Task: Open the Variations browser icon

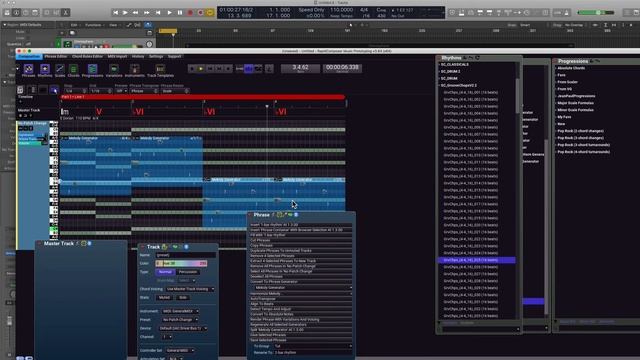Action: point(114,69)
